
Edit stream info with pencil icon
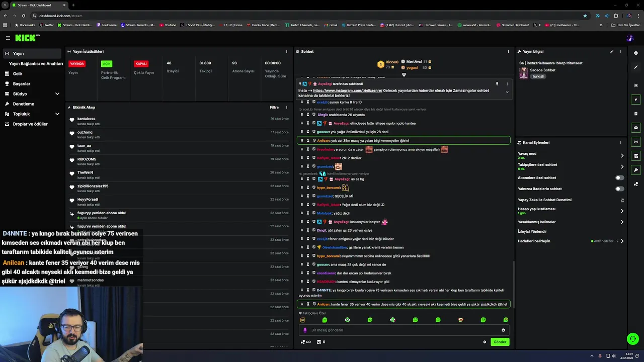612,51
